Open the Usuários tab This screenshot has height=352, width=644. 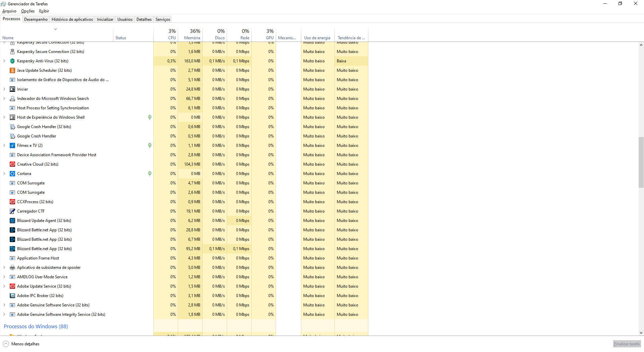[x=125, y=19]
